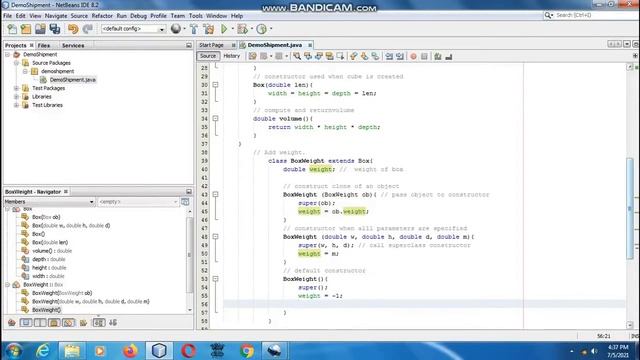Viewport: 640px width, 360px height.
Task: Toggle Fully Qualified Names in Navigator
Action: [x=84, y=323]
